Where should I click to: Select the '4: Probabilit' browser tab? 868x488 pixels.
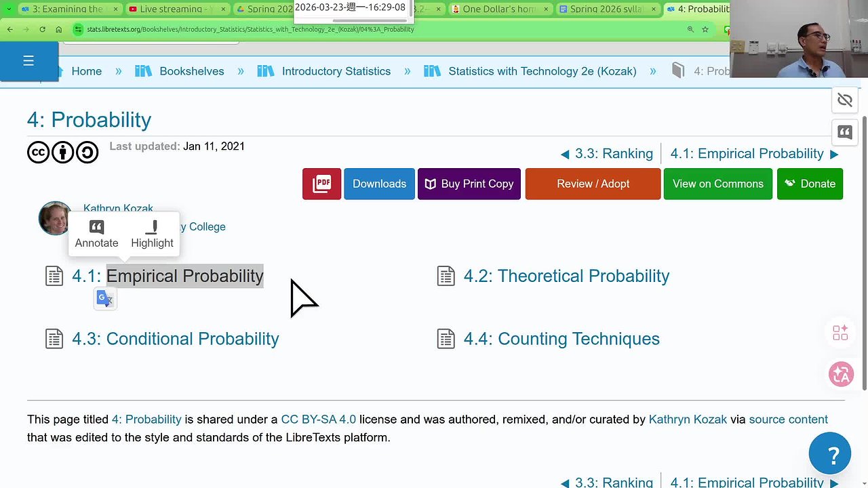click(x=698, y=9)
